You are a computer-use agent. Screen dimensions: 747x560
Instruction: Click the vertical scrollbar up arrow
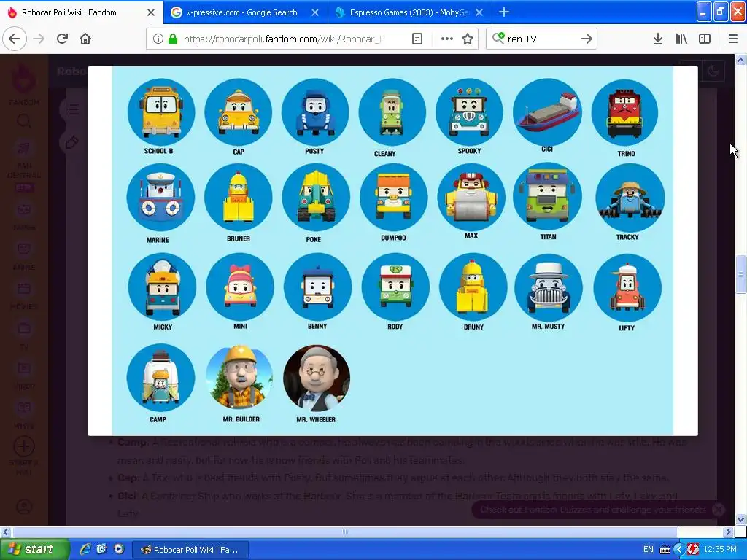[x=741, y=60]
